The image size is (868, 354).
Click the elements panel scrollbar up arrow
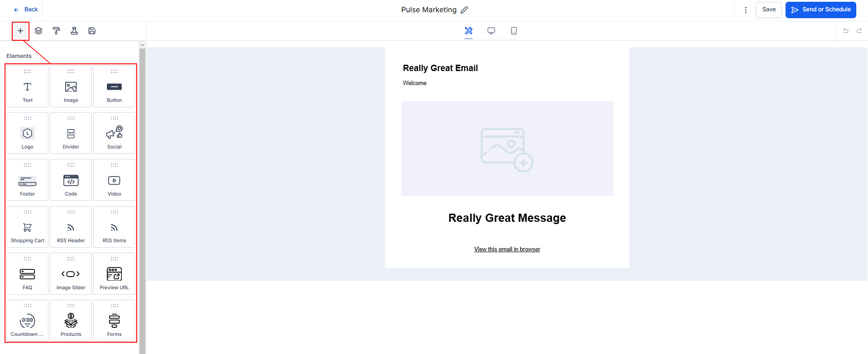[x=142, y=45]
